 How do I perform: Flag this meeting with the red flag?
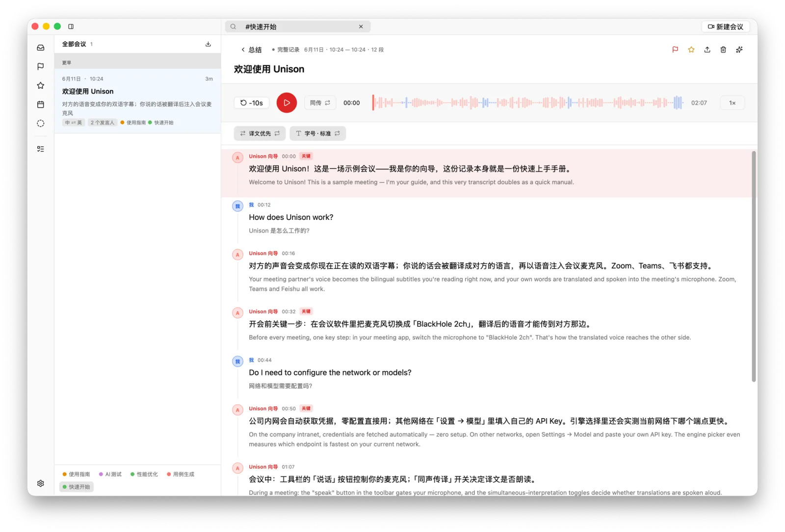pos(675,50)
